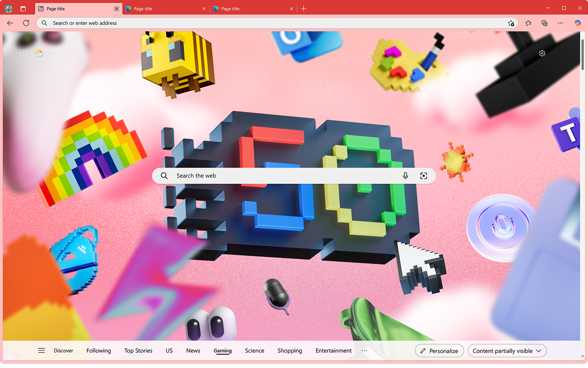
Task: Select the Gaming feed tab
Action: click(x=222, y=351)
